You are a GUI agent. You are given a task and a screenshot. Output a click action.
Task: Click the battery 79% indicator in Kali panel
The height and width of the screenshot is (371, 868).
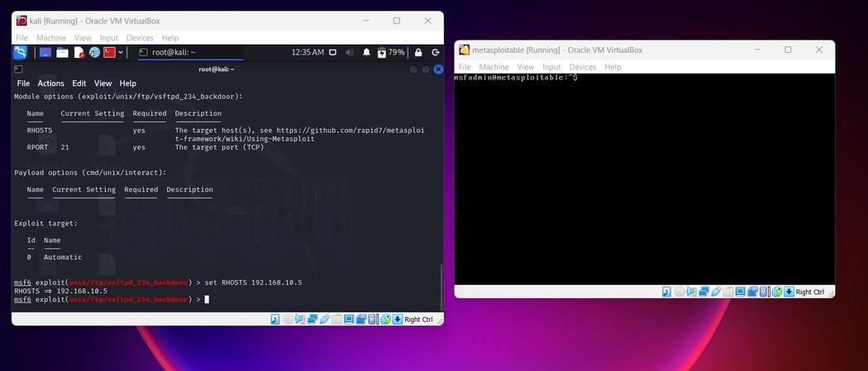click(x=391, y=53)
